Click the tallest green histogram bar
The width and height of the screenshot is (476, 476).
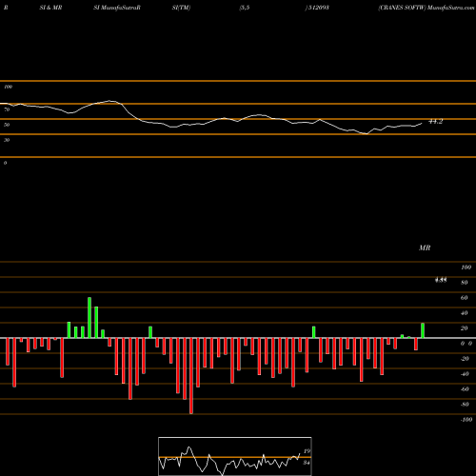89,318
